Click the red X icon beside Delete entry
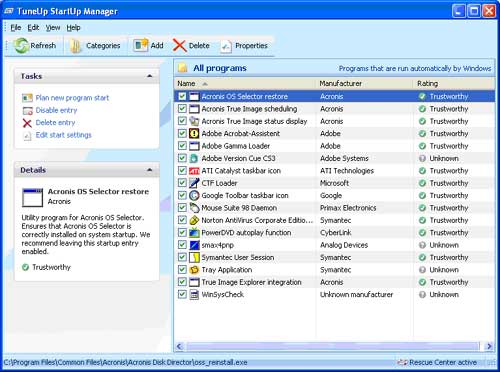The image size is (500, 372). (x=27, y=123)
